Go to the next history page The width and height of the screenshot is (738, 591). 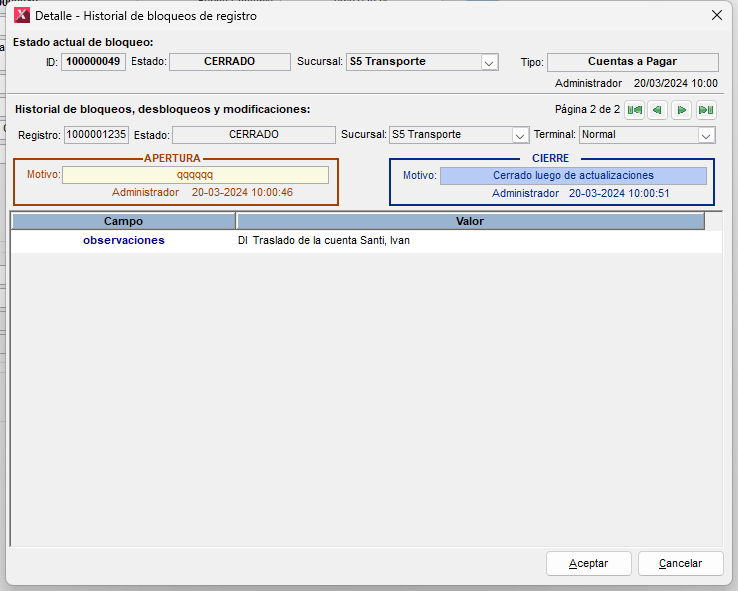[x=681, y=110]
